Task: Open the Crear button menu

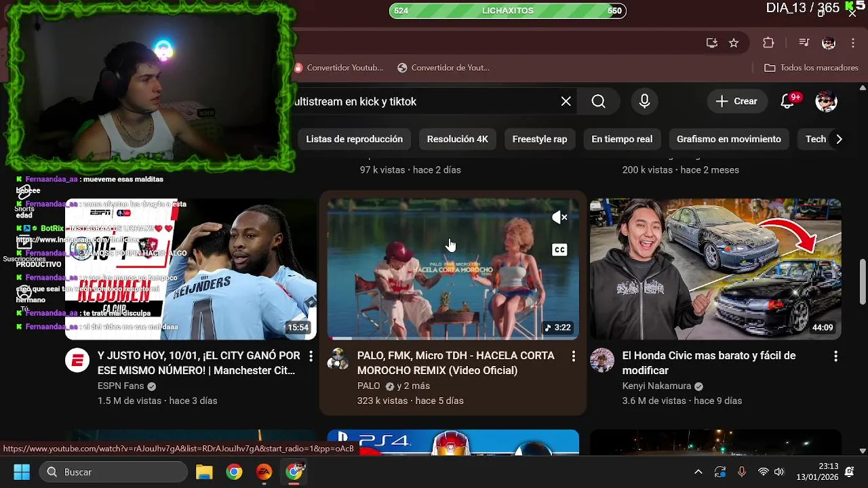Action: click(737, 102)
